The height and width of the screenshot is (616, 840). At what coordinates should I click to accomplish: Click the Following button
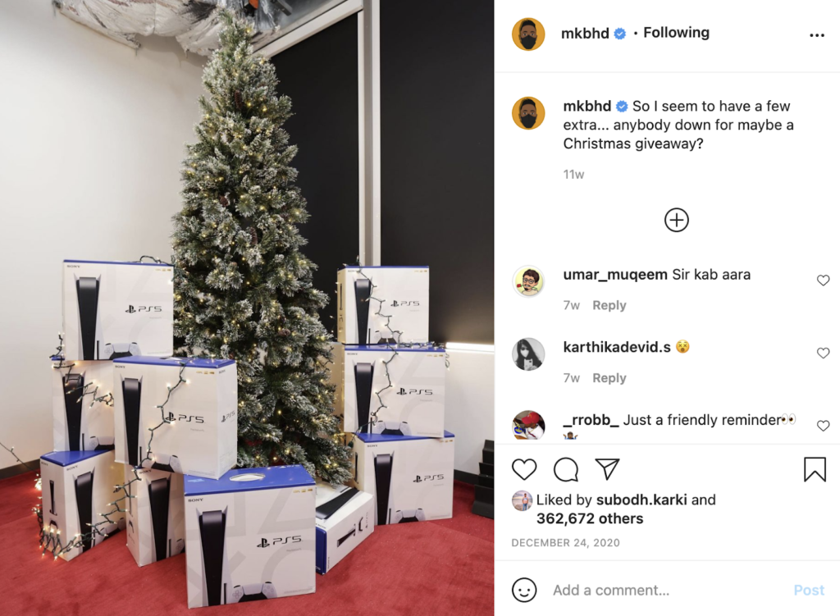[676, 33]
